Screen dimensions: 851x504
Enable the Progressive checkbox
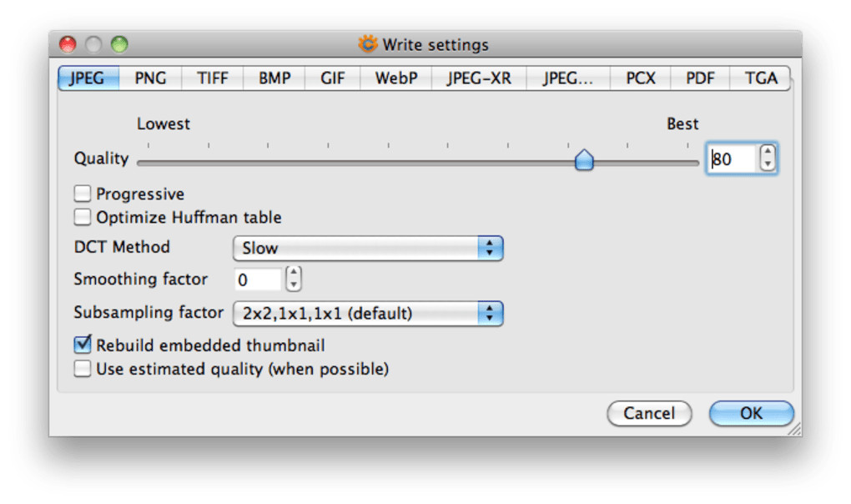click(x=82, y=194)
